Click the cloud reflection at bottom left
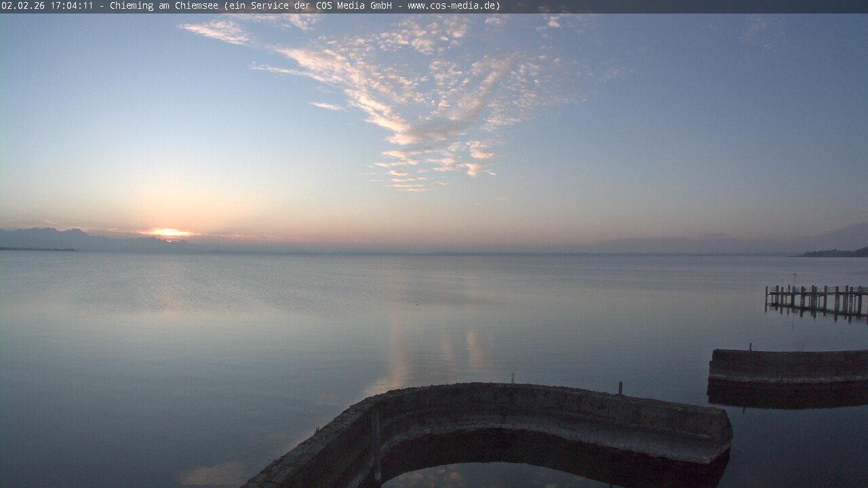Screen dimensions: 868x488 tap(212, 474)
